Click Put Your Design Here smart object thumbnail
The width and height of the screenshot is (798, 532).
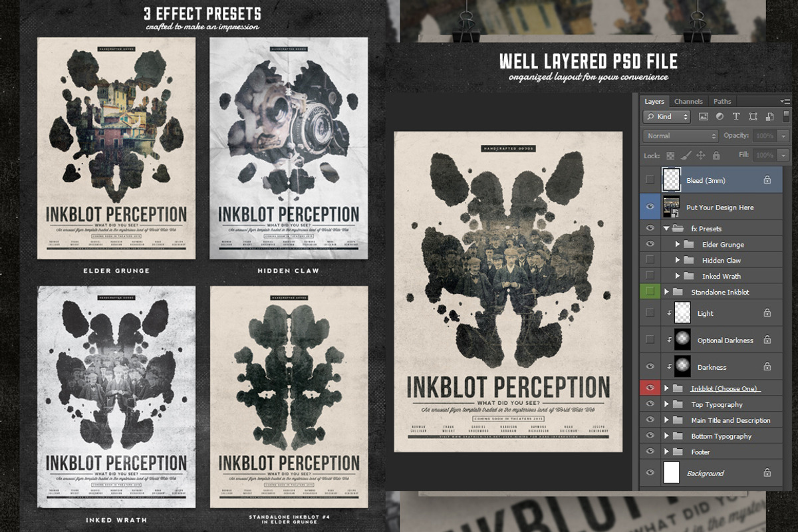tap(672, 207)
